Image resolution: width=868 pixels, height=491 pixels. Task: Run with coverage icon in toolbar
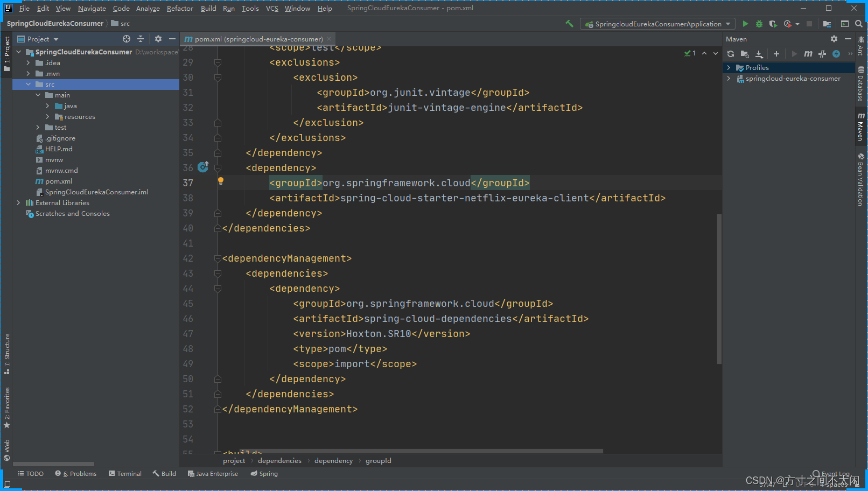click(x=773, y=24)
